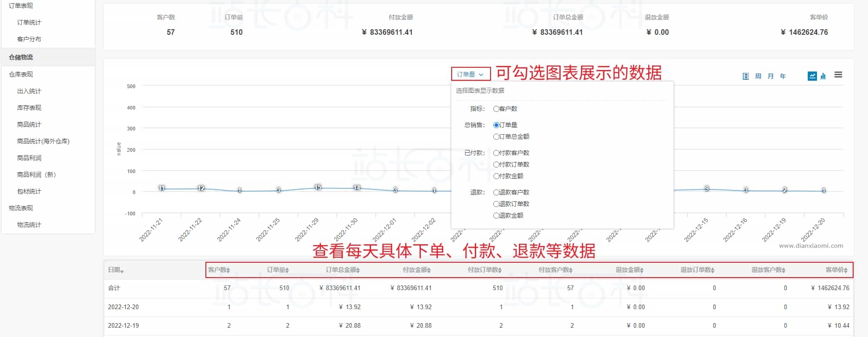Set chart granularity to 周 (week)
This screenshot has height=337, width=868.
point(758,76)
